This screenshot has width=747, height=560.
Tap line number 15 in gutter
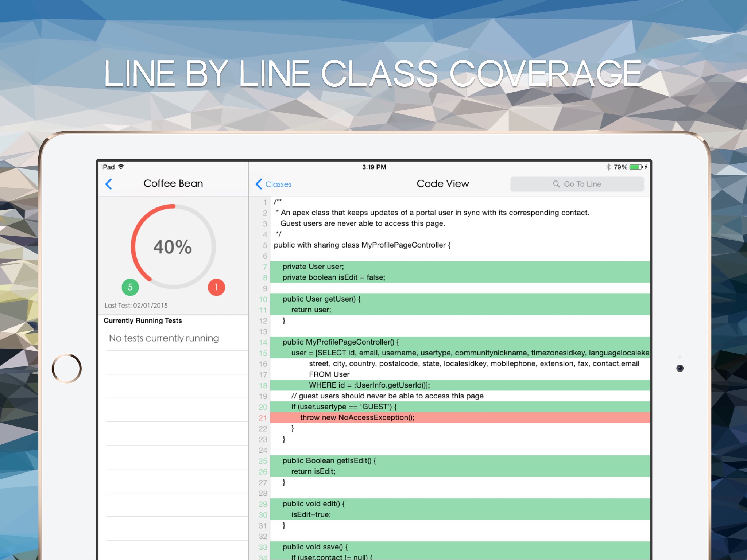point(263,353)
